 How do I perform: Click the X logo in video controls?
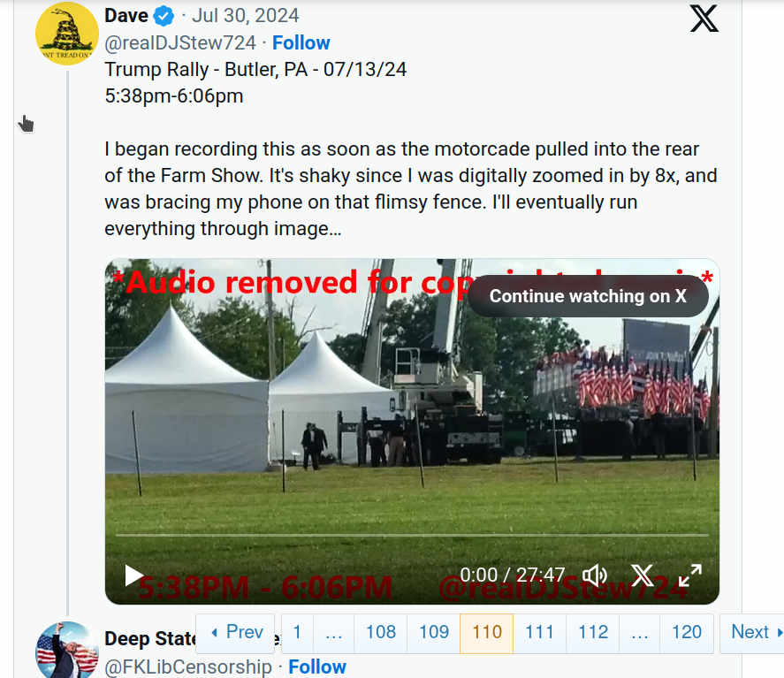[x=643, y=575]
